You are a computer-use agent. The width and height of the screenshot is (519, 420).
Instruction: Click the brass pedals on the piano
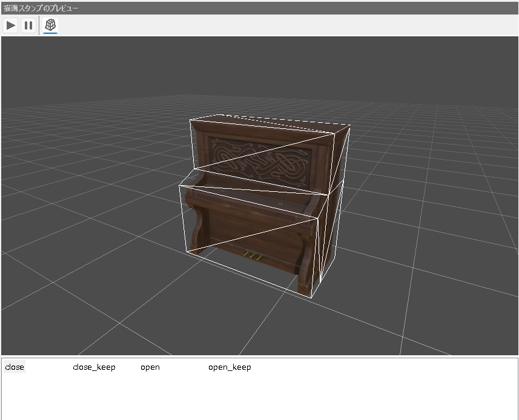point(252,257)
